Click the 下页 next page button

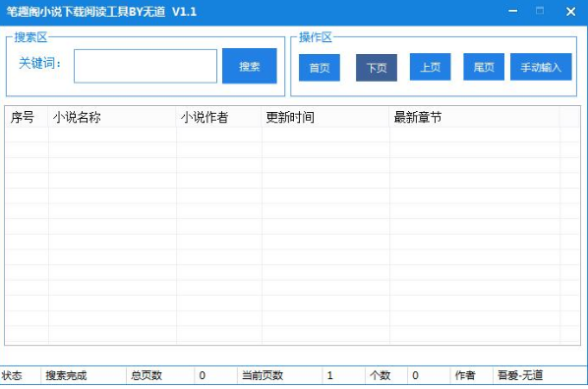click(x=377, y=68)
